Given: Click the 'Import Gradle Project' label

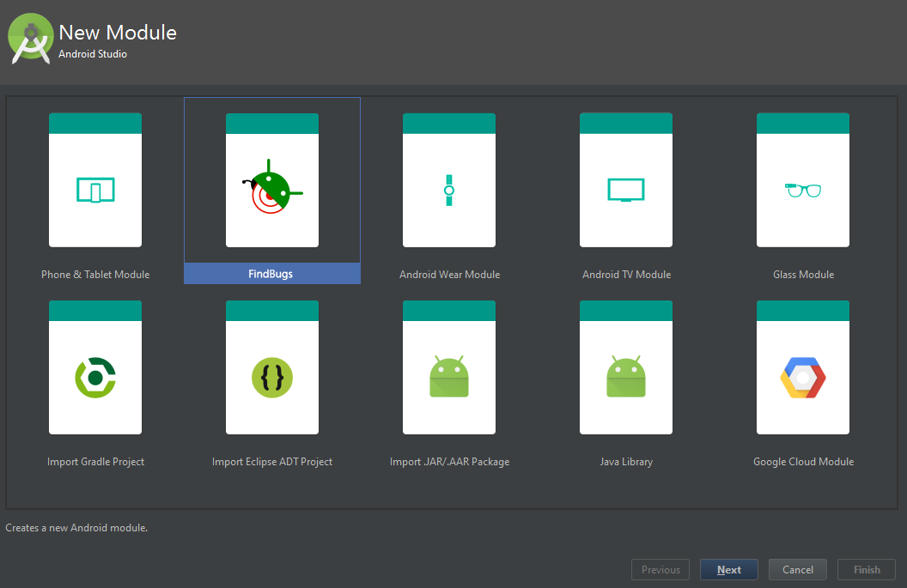Looking at the screenshot, I should pos(95,462).
